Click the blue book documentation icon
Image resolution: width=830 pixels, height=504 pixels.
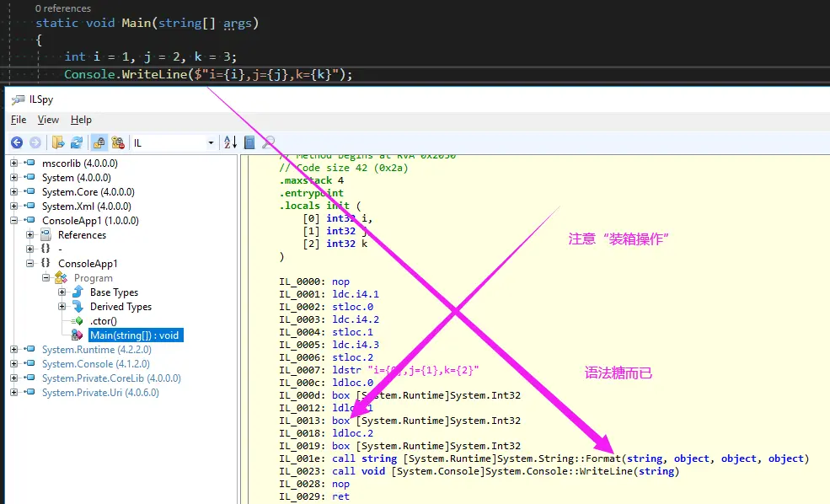click(x=249, y=142)
